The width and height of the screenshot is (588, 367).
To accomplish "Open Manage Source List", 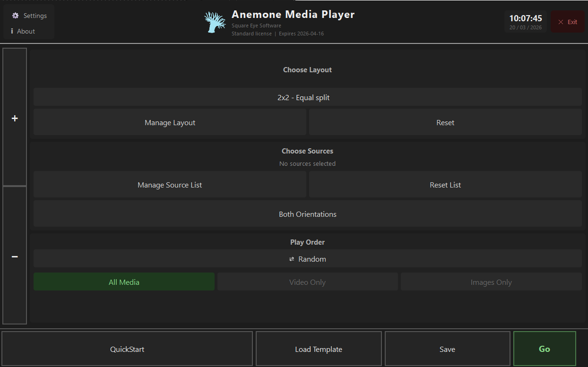I will [x=170, y=185].
